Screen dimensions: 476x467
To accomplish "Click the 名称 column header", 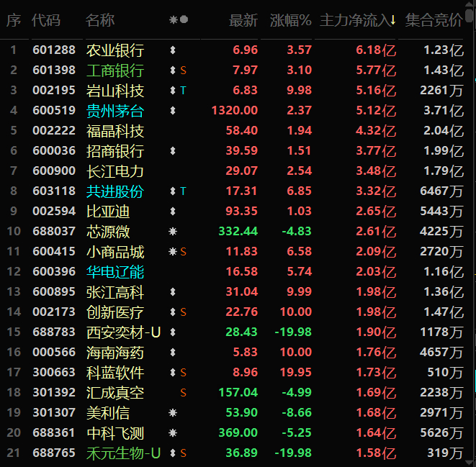I will pyautogui.click(x=100, y=20).
